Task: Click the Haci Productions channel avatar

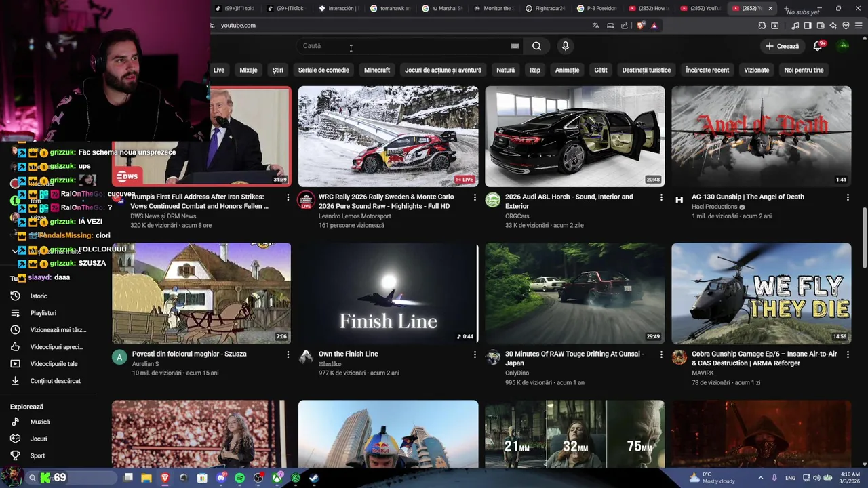Action: (x=679, y=200)
